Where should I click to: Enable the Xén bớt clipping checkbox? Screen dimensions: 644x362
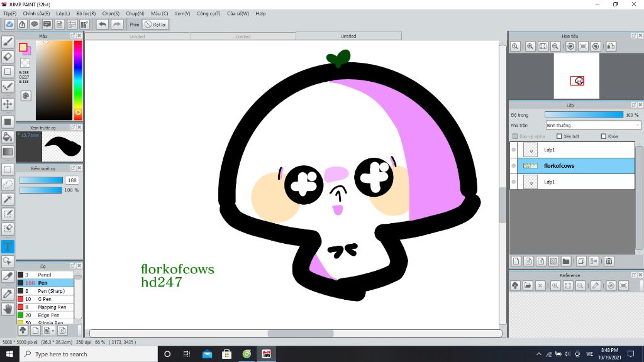559,136
